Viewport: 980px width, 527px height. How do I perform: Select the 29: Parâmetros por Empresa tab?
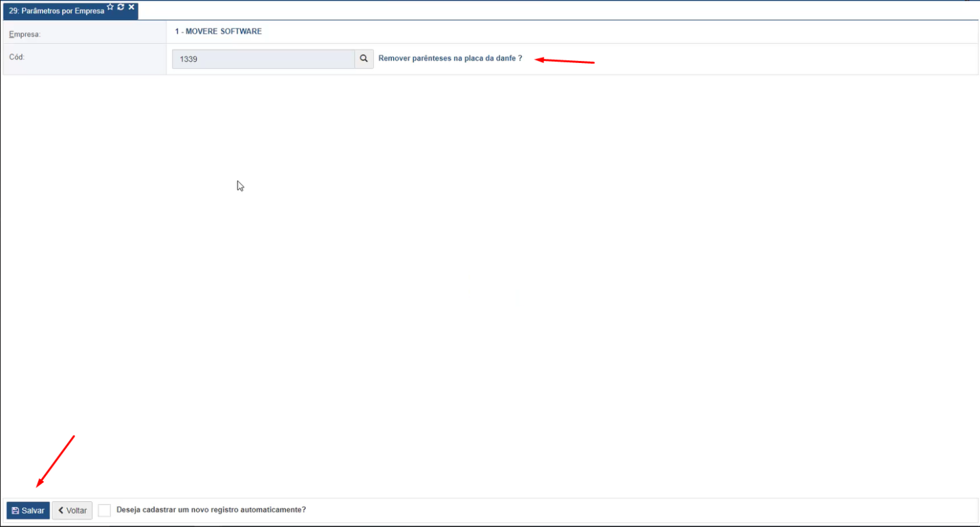coord(57,11)
